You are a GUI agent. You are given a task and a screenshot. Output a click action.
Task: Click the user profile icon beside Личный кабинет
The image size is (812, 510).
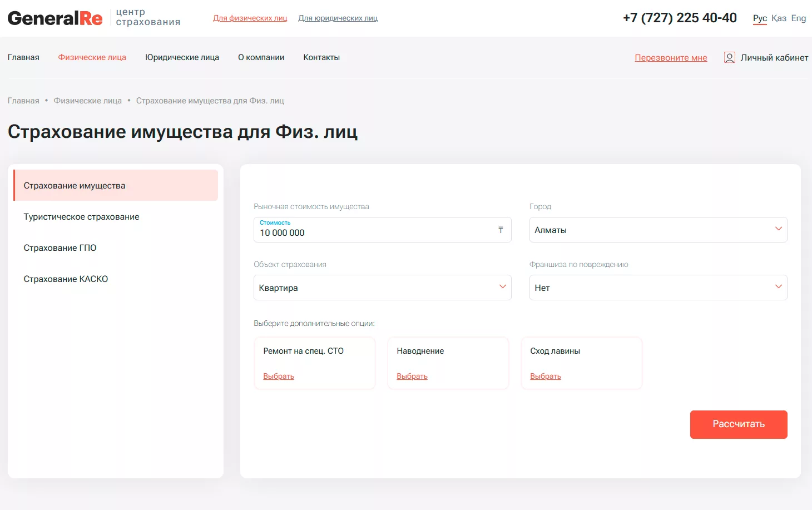point(730,57)
